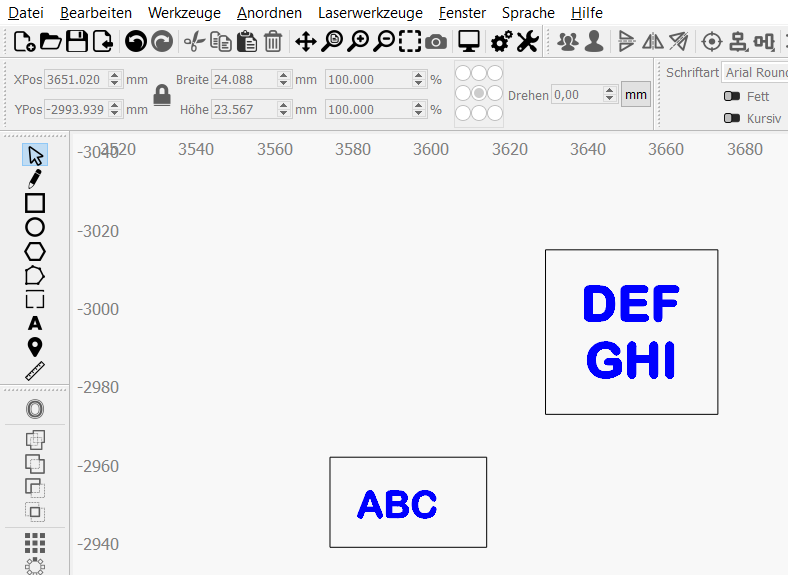Select the pencil draw lines tool
The height and width of the screenshot is (575, 788).
coord(35,179)
